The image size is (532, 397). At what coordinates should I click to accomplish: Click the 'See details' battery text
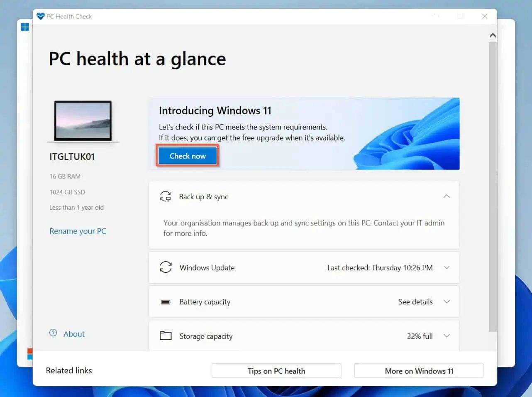coord(415,302)
